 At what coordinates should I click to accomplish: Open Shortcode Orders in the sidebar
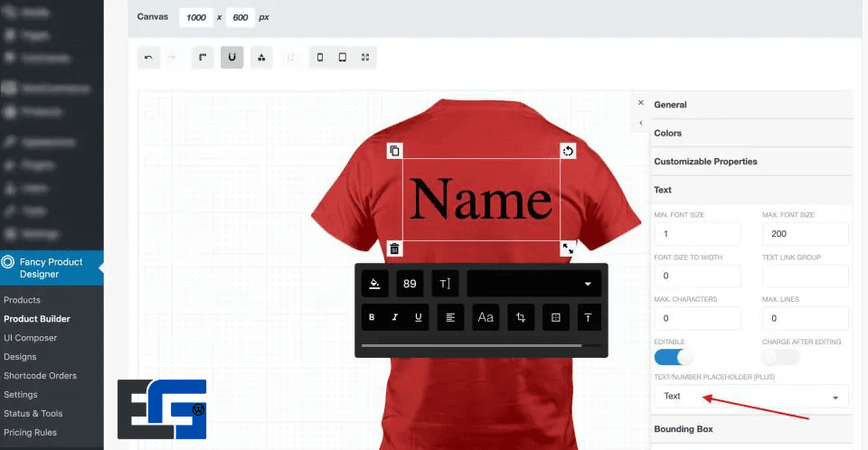click(x=40, y=376)
